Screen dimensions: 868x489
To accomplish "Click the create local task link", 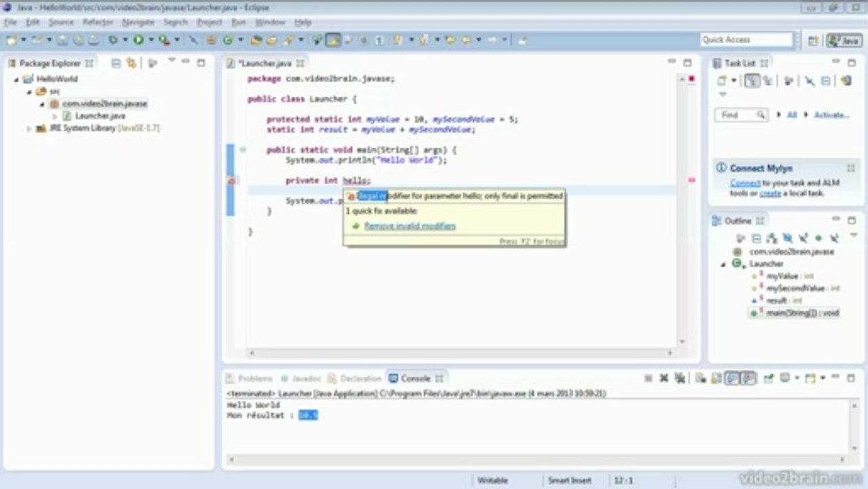I will pyautogui.click(x=770, y=194).
